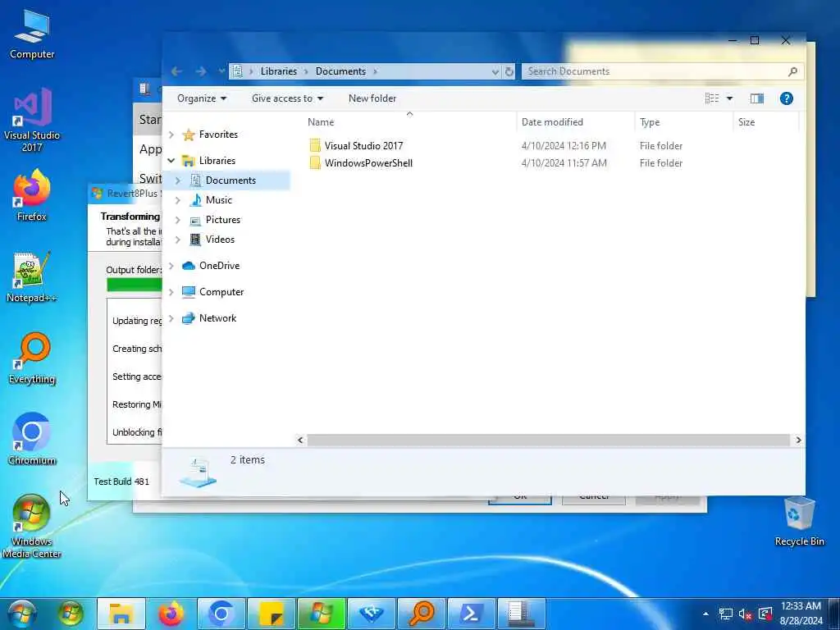Expand the Music library node

click(178, 200)
